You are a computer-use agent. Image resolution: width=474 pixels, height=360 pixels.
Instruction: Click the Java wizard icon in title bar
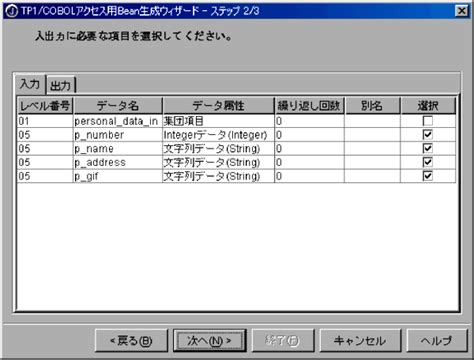click(x=12, y=11)
